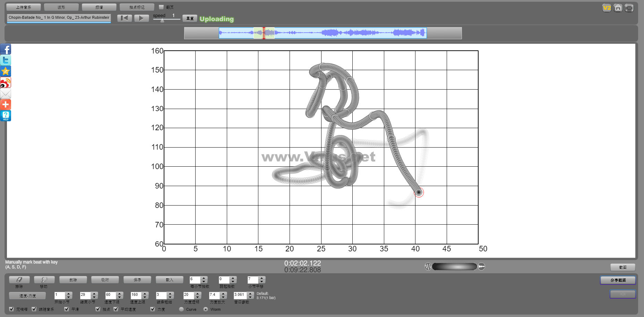This screenshot has height=317, width=644.
Task: Click the Facebook share icon
Action: [x=6, y=49]
